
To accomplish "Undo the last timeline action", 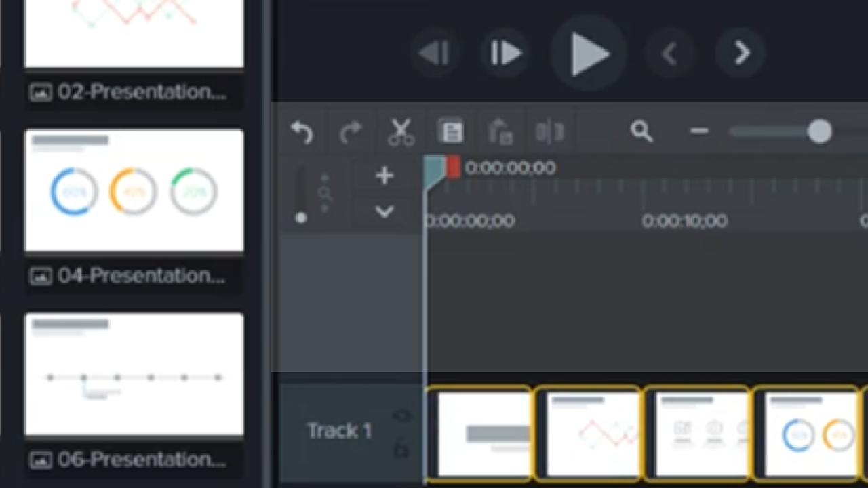I will click(302, 131).
